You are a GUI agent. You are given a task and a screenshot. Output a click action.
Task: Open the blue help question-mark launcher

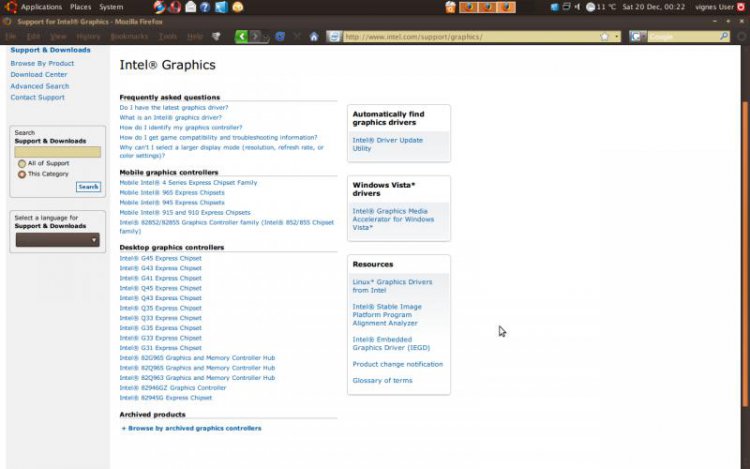click(x=205, y=7)
